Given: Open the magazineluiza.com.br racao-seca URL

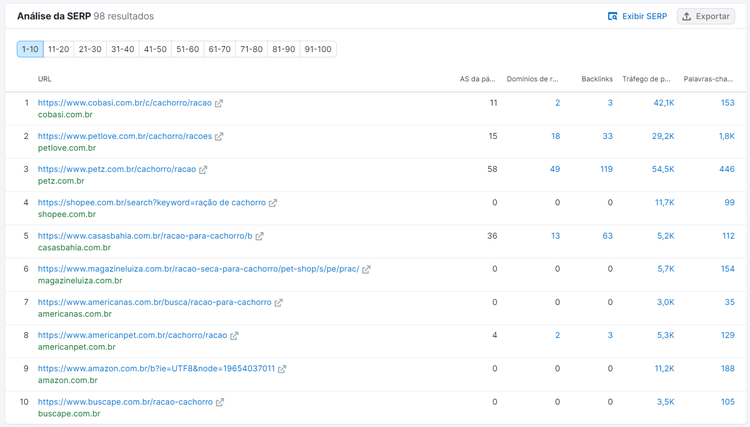Looking at the screenshot, I should [x=199, y=269].
